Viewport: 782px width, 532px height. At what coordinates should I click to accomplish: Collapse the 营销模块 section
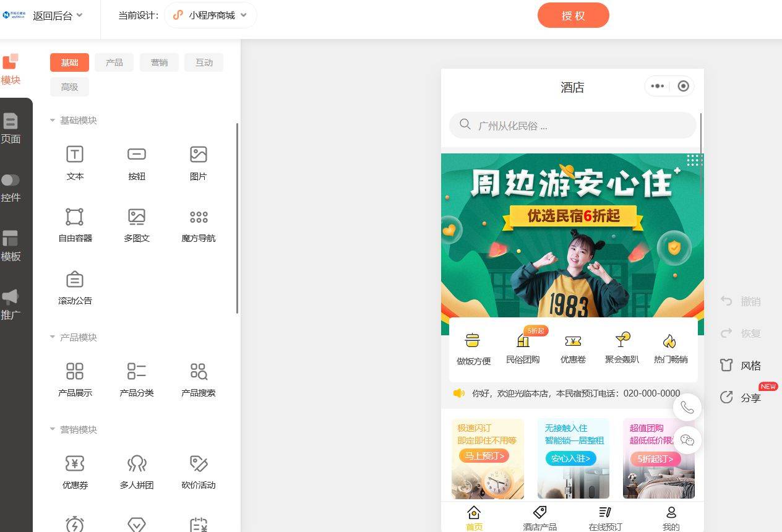53,429
